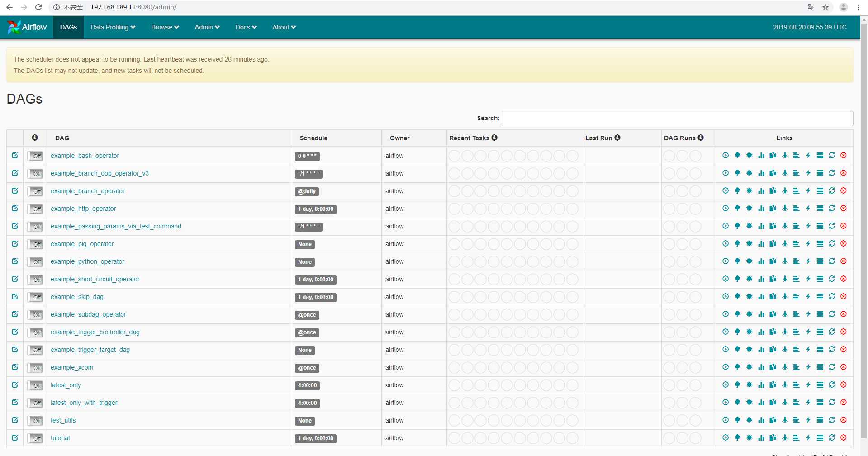
Task: Click info icon beside Last Run header
Action: [617, 138]
